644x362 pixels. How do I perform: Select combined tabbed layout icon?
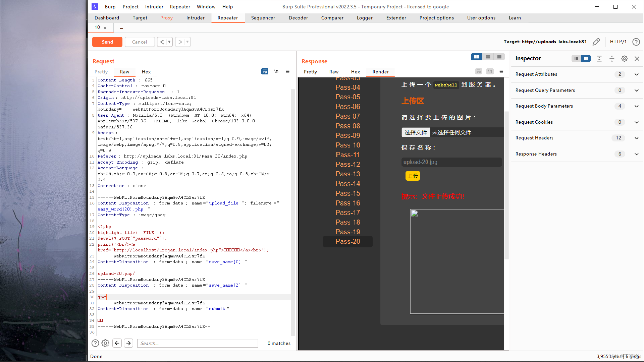(x=499, y=57)
